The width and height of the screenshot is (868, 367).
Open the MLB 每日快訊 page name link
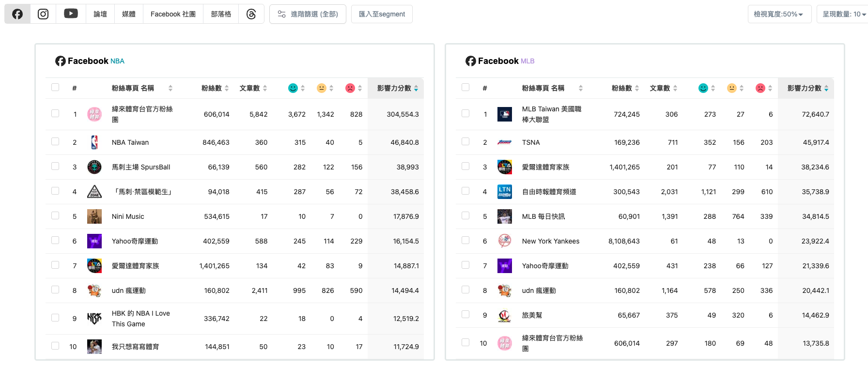tap(543, 216)
